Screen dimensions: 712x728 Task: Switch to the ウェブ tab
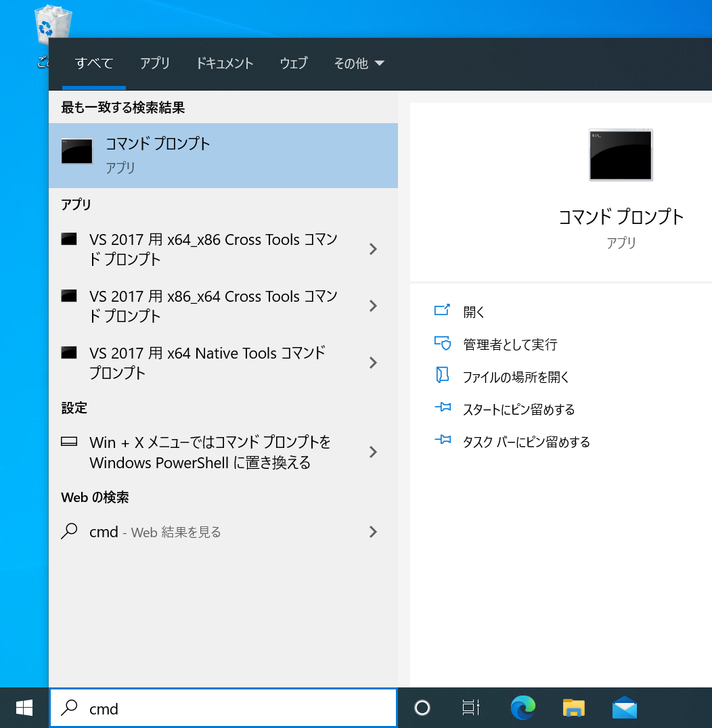pos(294,63)
